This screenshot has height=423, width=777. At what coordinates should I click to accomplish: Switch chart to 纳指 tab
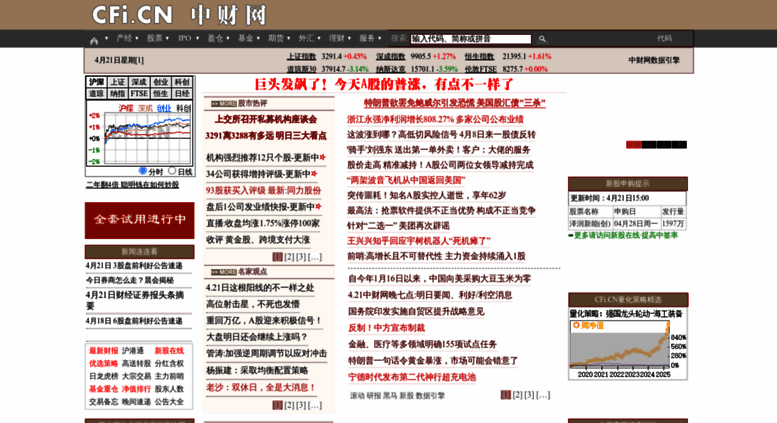(x=117, y=94)
